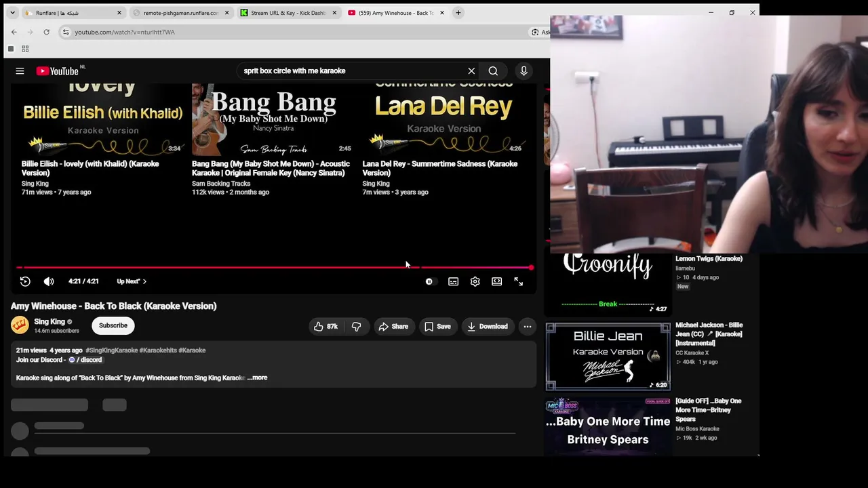Like the Back To Black video

[325, 327]
